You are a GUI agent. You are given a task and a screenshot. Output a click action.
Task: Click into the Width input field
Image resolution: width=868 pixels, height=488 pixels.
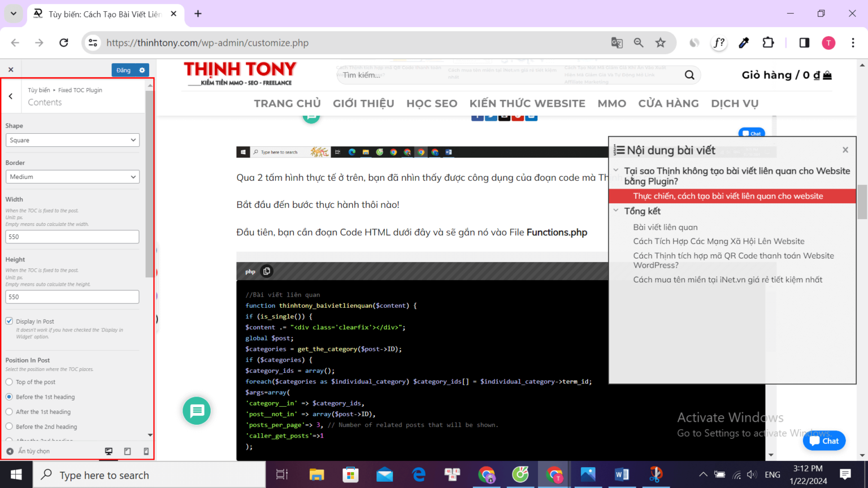click(72, 237)
